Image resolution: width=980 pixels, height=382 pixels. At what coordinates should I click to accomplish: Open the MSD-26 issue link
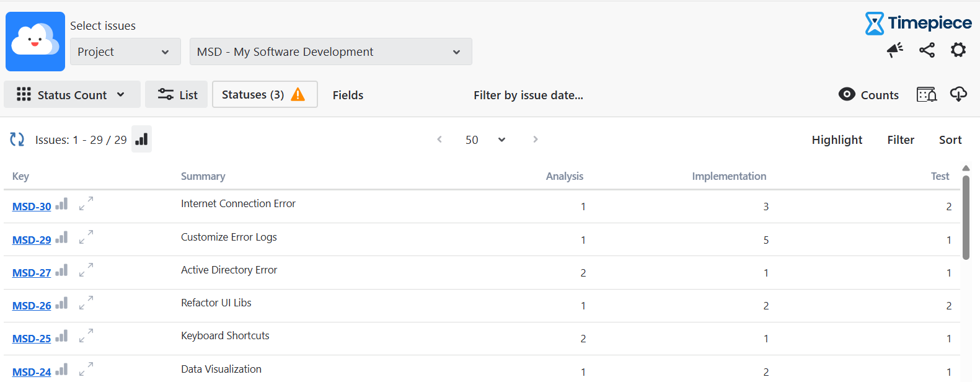32,306
